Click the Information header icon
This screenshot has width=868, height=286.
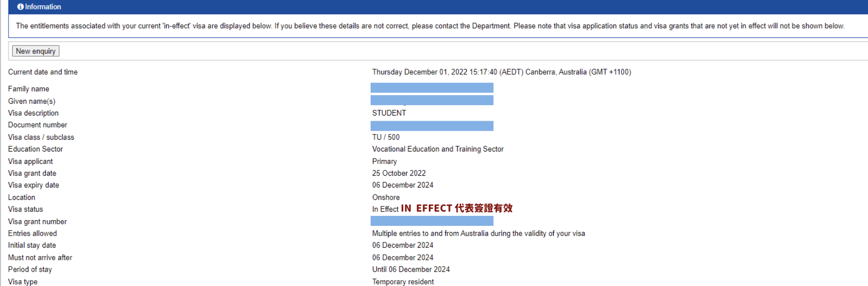click(20, 7)
